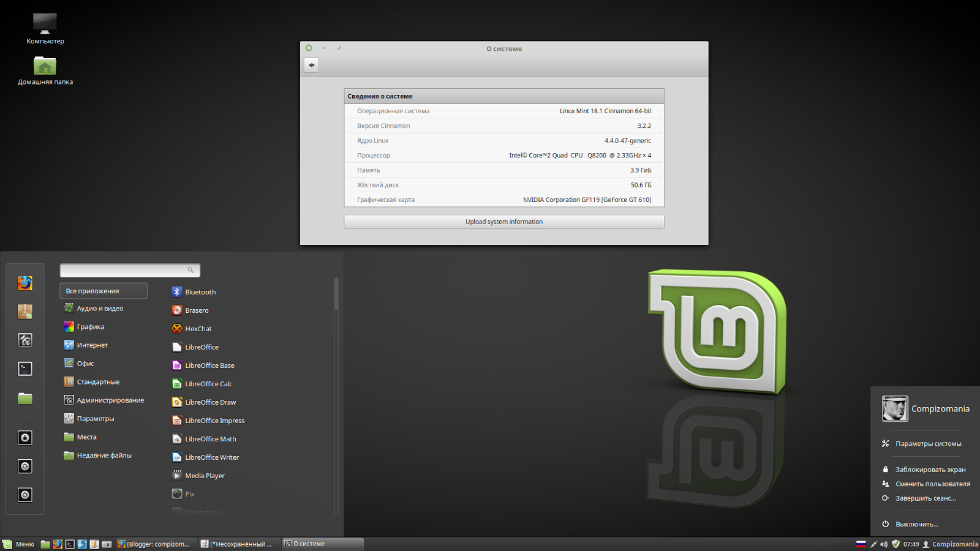Click the 4.4.0-47-generic kernel value
This screenshot has height=551, width=980.
[x=628, y=141]
